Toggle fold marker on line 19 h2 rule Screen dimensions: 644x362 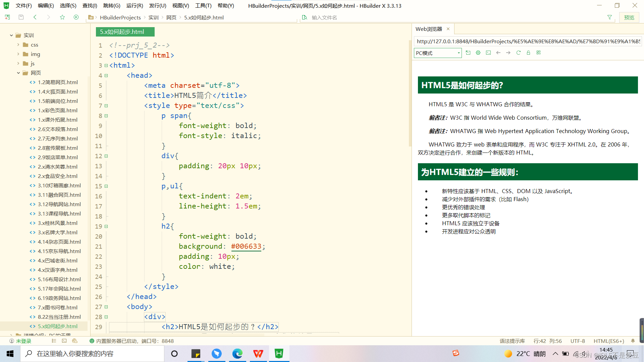click(106, 226)
